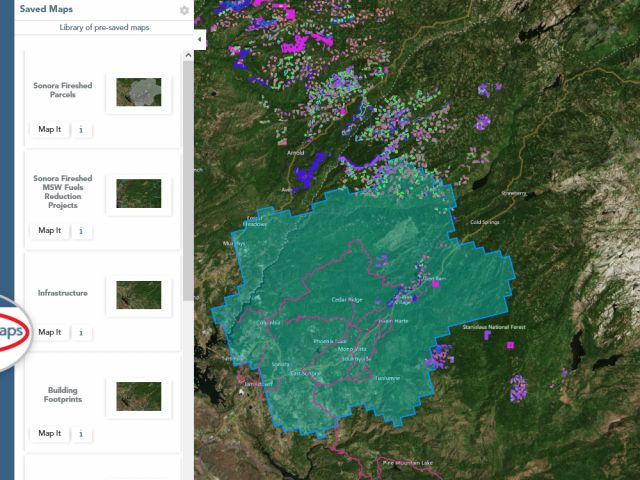This screenshot has height=480, width=640.
Task: Click the 'Cedar Ridge' map label
Action: point(347,300)
